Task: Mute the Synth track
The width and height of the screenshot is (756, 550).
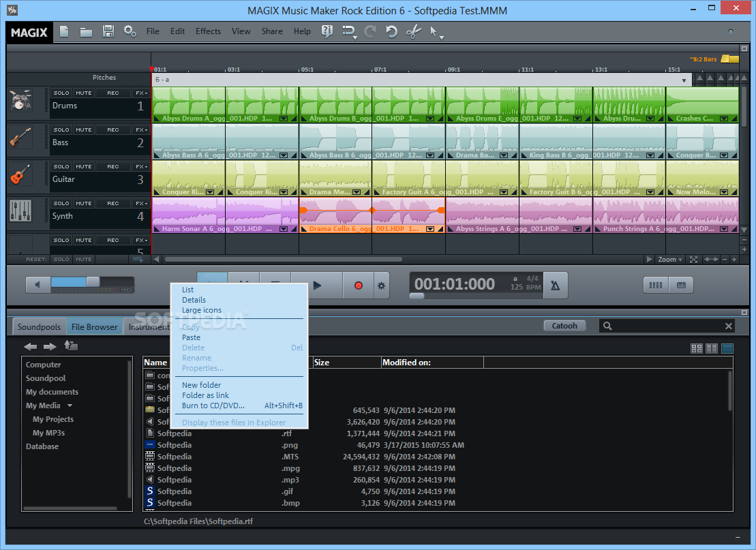Action: (83, 203)
